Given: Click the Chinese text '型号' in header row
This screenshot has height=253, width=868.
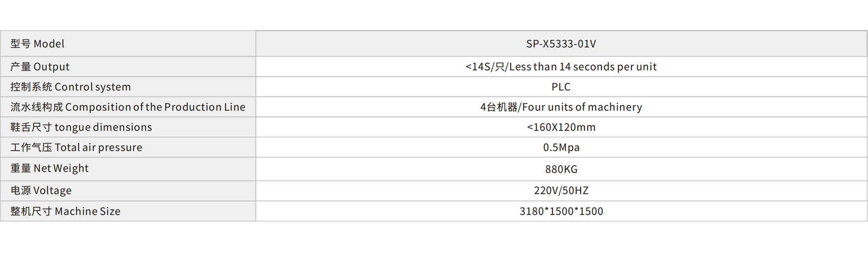Looking at the screenshot, I should click(20, 44).
